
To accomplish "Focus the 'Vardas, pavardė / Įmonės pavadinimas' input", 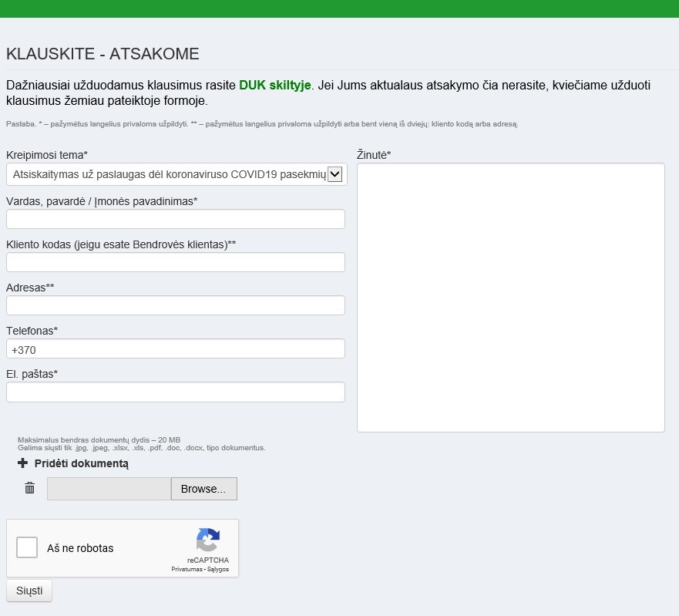I will (x=175, y=220).
